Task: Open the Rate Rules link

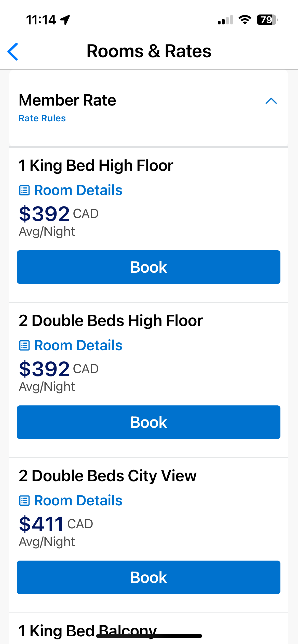Action: click(x=42, y=118)
